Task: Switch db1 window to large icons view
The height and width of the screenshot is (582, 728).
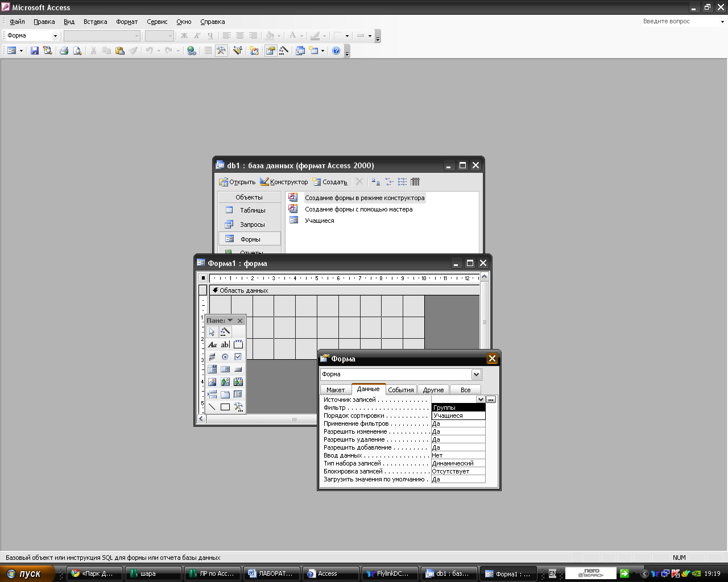Action: [x=376, y=182]
